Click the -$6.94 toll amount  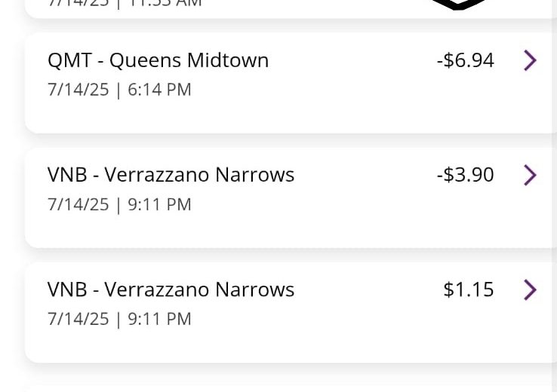pyautogui.click(x=465, y=60)
